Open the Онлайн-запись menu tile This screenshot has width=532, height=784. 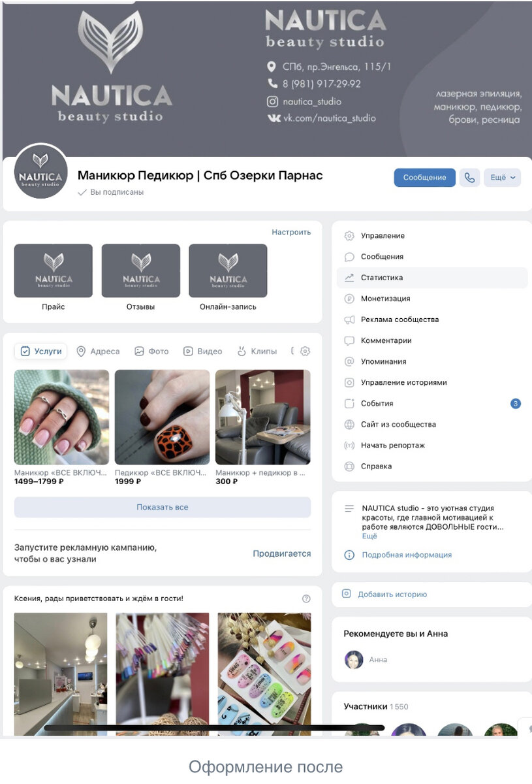click(x=228, y=277)
